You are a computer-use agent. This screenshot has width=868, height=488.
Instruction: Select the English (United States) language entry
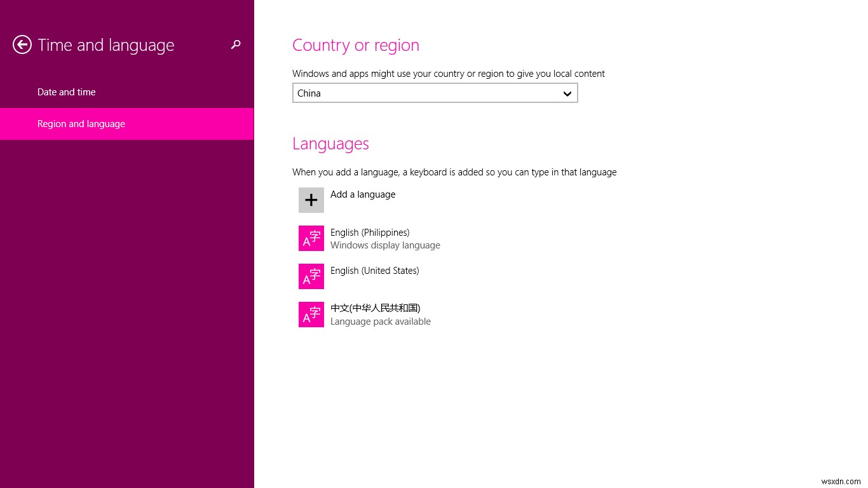coord(374,270)
